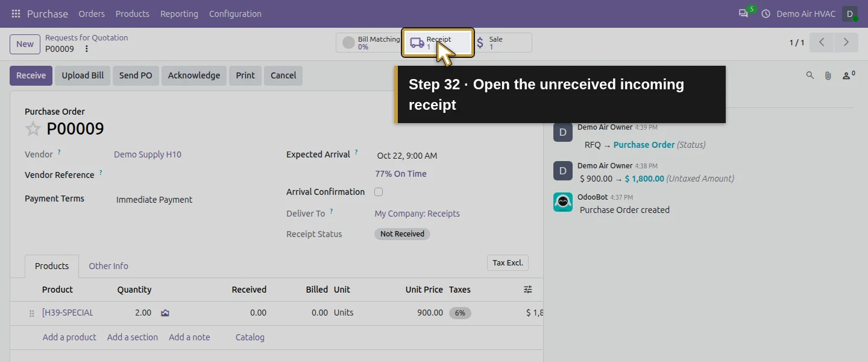
Task: Click the New button
Action: point(25,43)
